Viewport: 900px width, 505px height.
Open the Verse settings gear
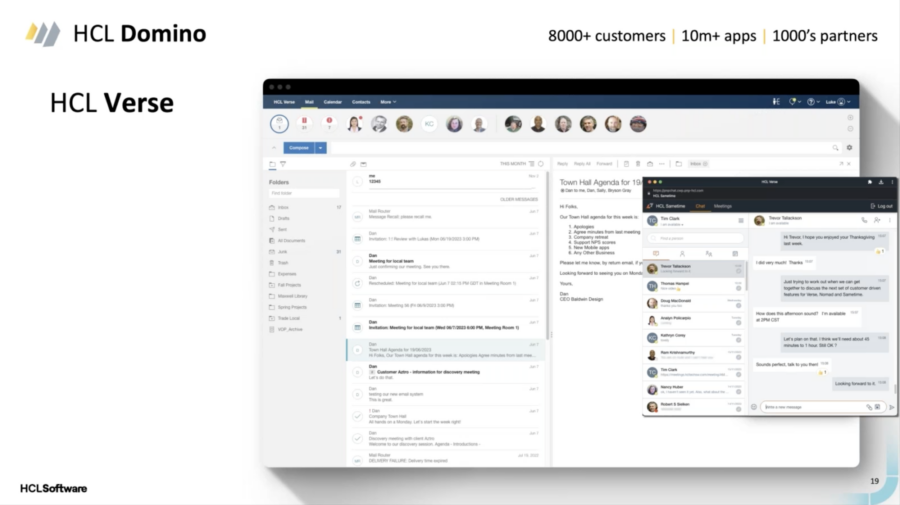[x=849, y=147]
